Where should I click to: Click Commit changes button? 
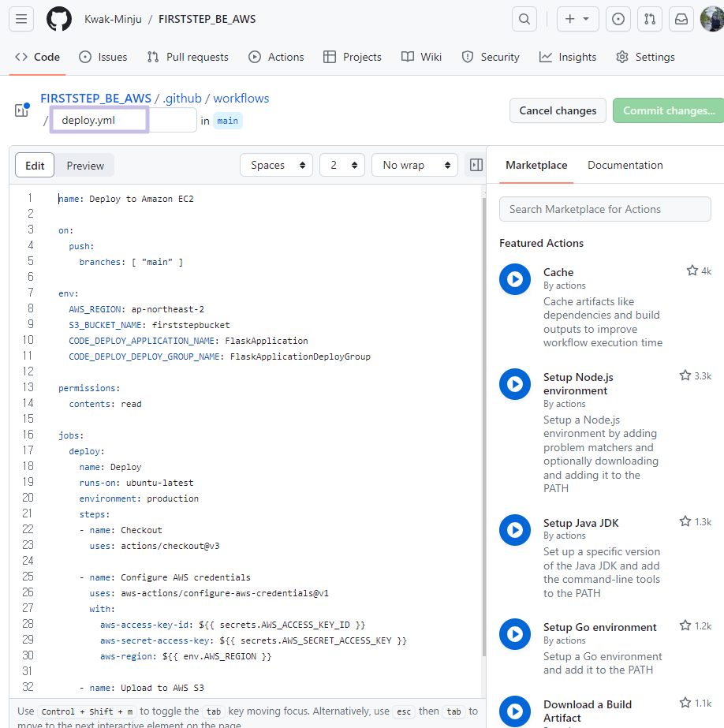pyautogui.click(x=668, y=110)
